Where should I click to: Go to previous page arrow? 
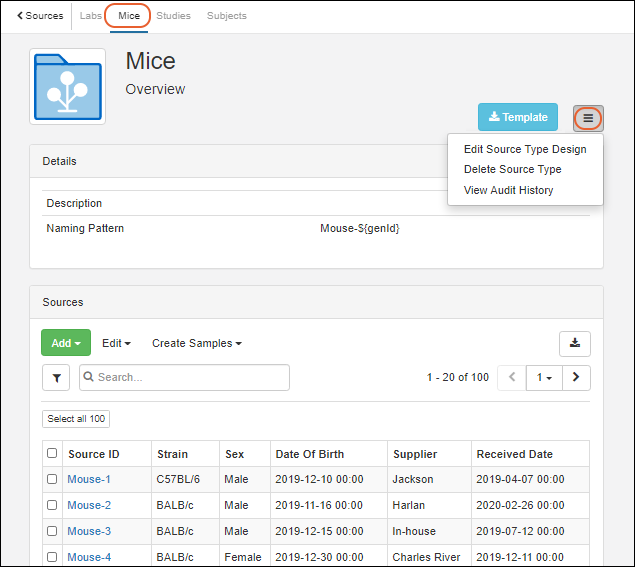click(x=512, y=378)
